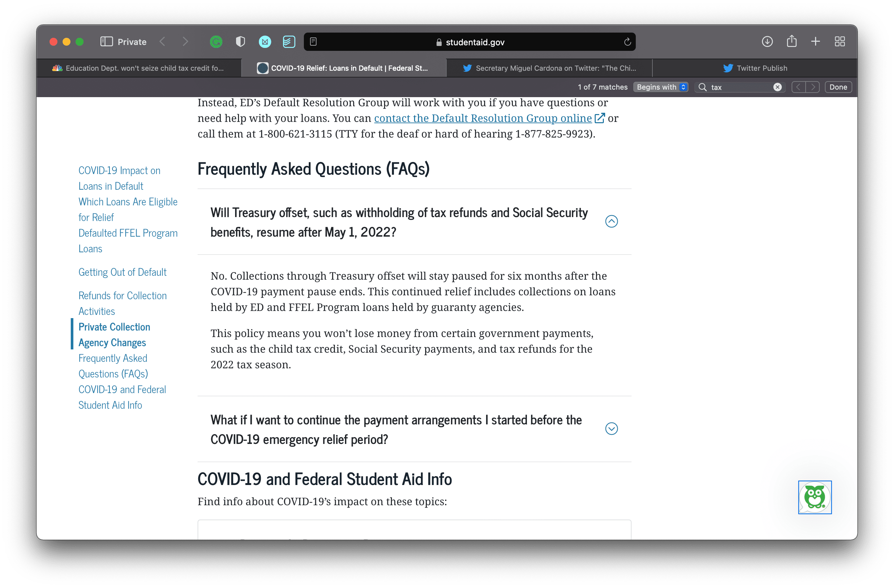Open the privacy shield report
This screenshot has width=894, height=588.
[240, 42]
